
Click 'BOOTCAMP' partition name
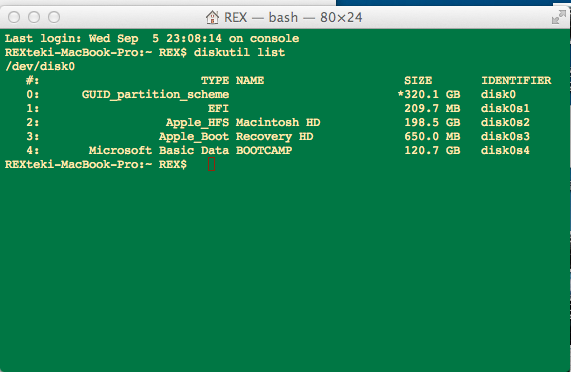coord(264,150)
